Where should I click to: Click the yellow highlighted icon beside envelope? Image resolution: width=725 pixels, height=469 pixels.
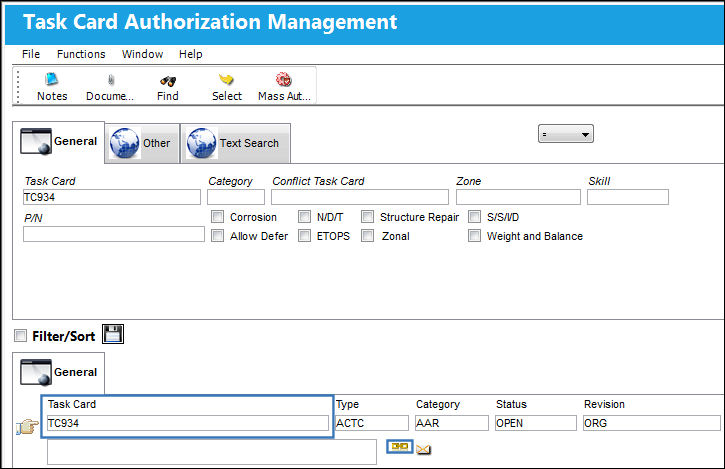(399, 446)
